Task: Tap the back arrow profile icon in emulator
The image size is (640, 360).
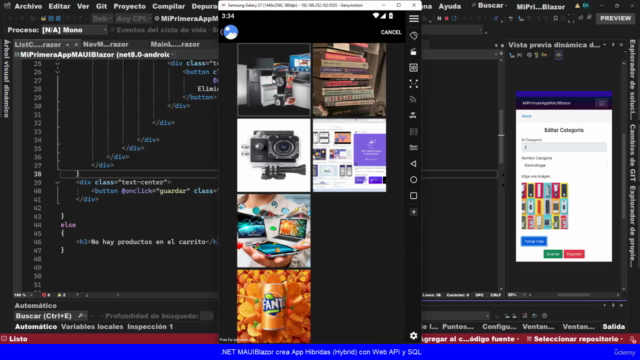Action: [230, 32]
